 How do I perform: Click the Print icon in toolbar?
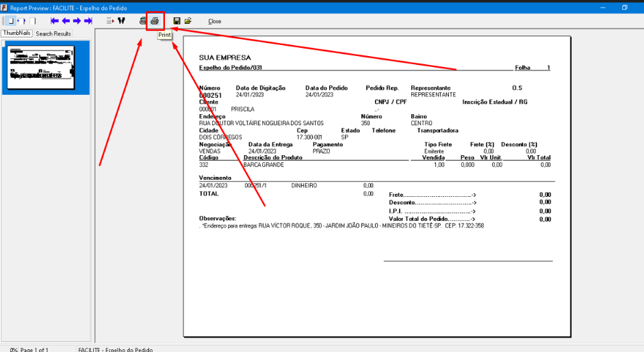coord(155,21)
